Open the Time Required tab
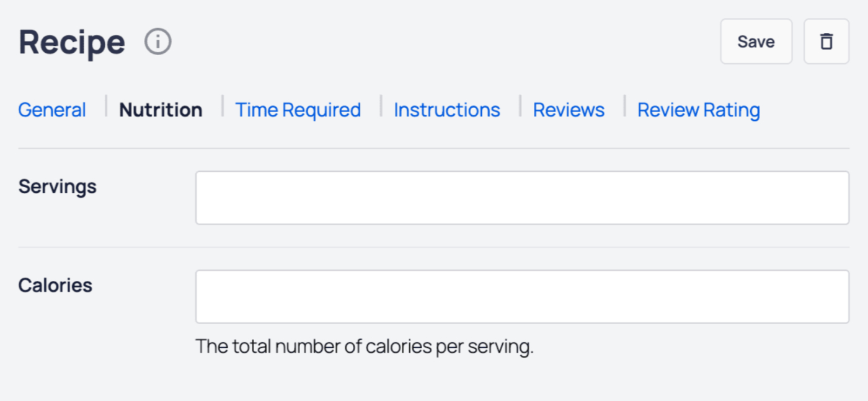868x401 pixels. coord(298,109)
